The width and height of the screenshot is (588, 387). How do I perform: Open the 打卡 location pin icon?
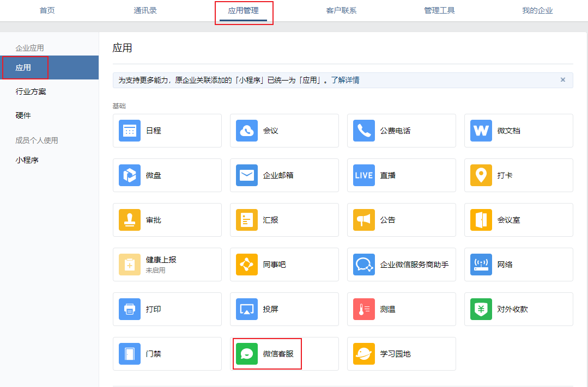[481, 175]
